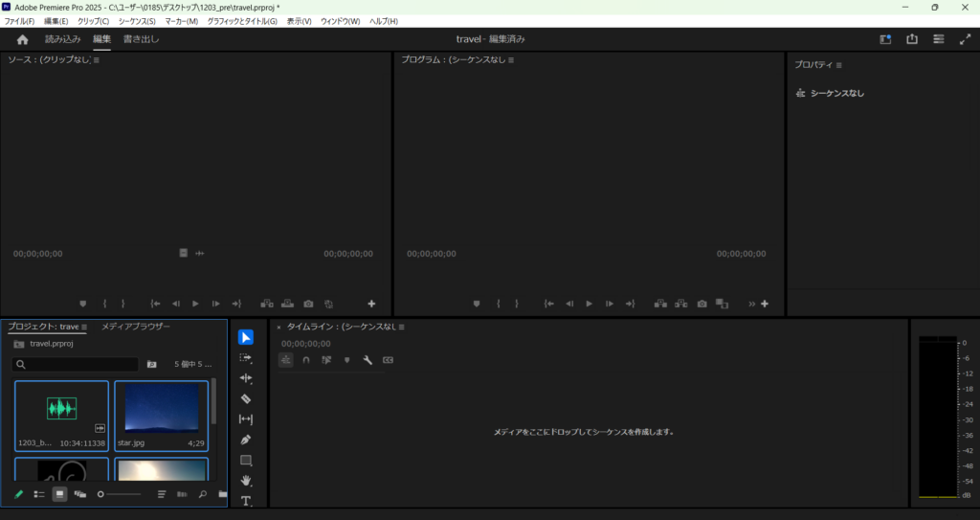Go to the Home screen icon

(23, 39)
